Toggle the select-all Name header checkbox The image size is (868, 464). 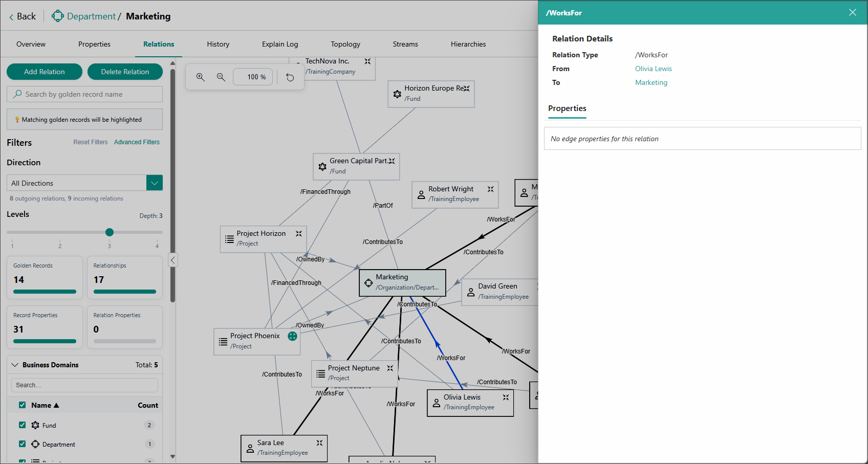pyautogui.click(x=22, y=405)
